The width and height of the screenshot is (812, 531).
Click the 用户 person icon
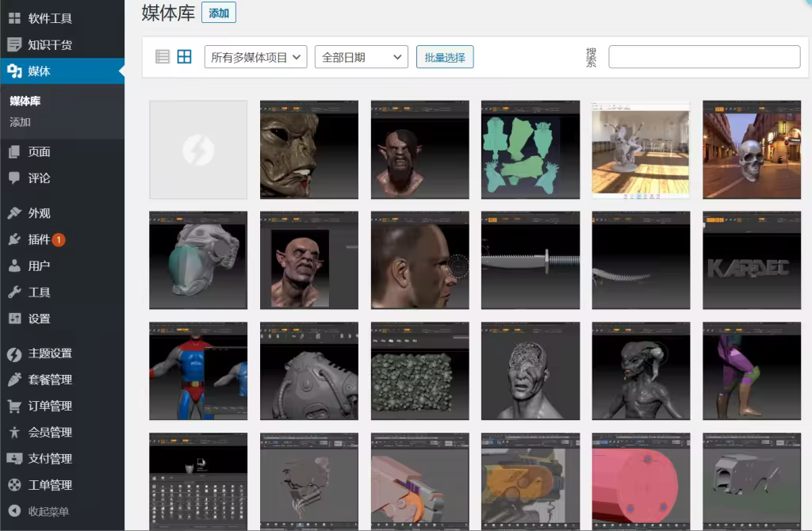pyautogui.click(x=14, y=265)
